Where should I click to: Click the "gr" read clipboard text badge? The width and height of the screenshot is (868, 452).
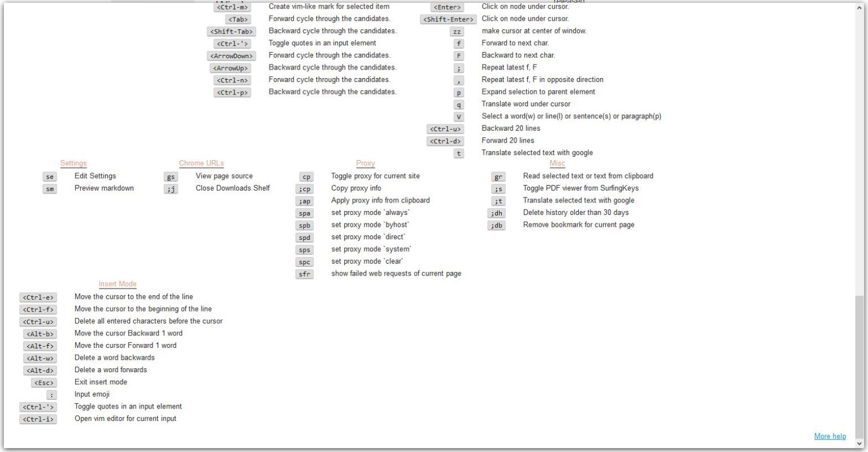point(497,177)
